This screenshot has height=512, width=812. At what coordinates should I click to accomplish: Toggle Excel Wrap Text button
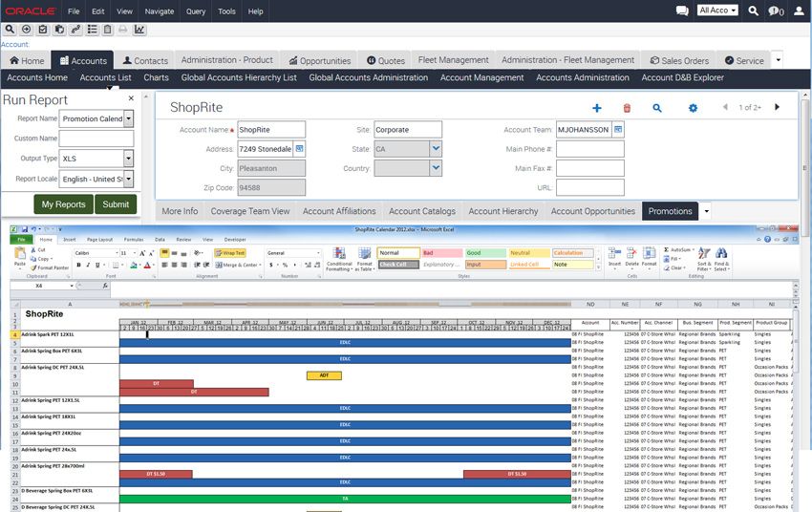230,253
